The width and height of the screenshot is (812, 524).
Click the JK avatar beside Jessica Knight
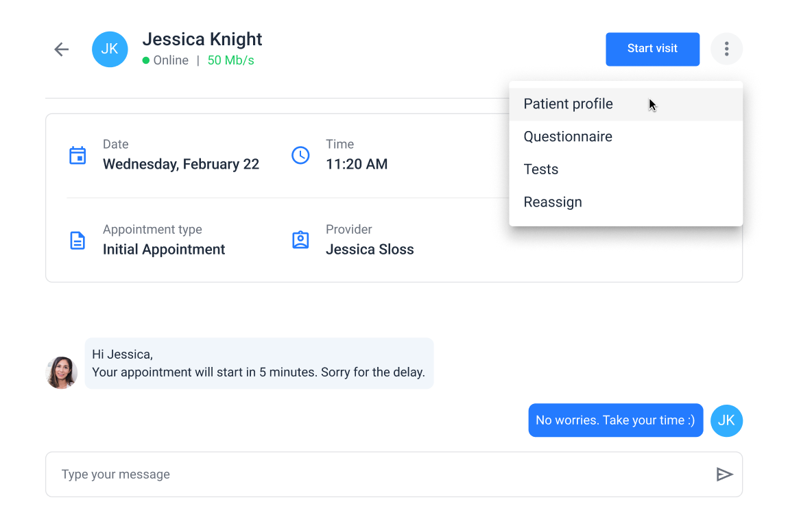tap(110, 49)
